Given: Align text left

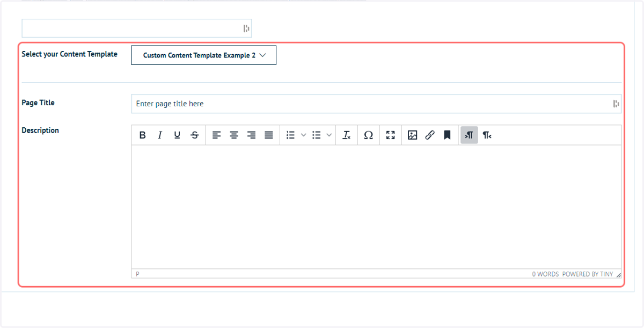Looking at the screenshot, I should click(216, 135).
